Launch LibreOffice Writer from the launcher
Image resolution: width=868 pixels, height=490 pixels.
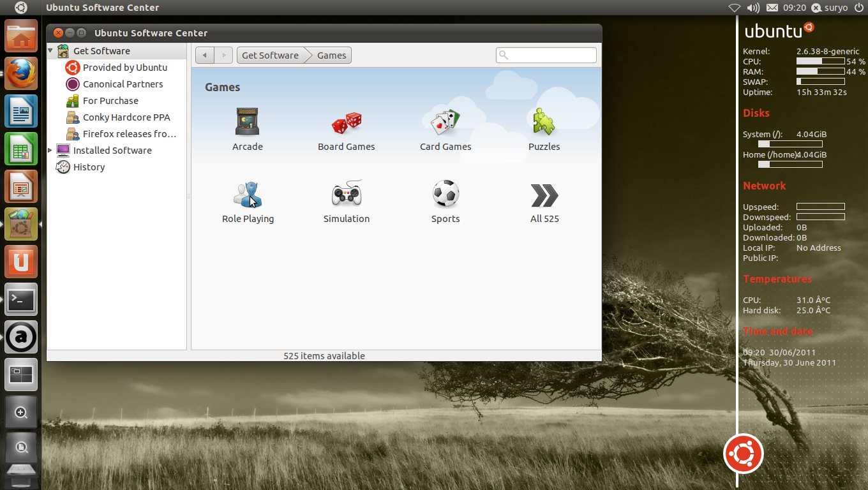pyautogui.click(x=21, y=111)
